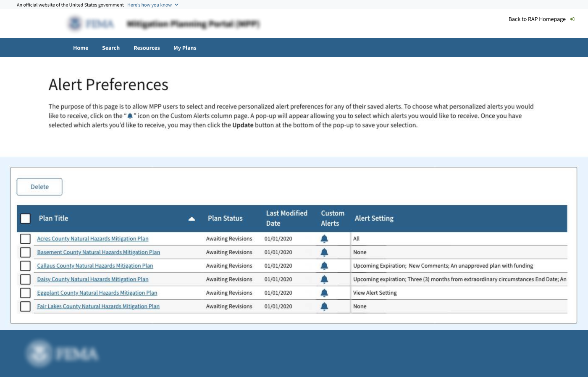
Task: Tick the Fair Lakes County row checkbox
Action: pos(26,306)
